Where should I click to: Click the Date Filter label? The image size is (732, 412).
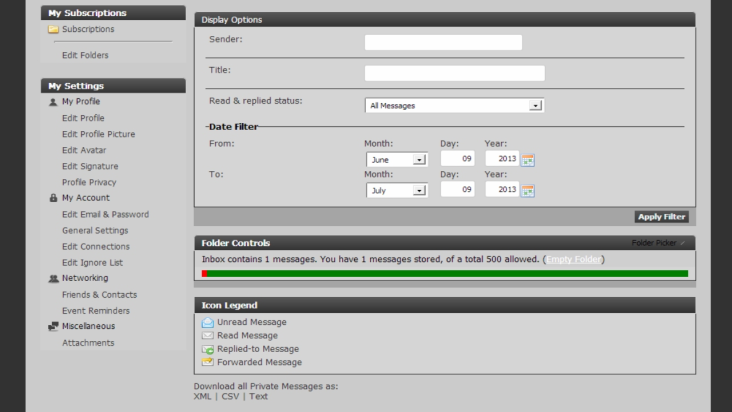(233, 127)
